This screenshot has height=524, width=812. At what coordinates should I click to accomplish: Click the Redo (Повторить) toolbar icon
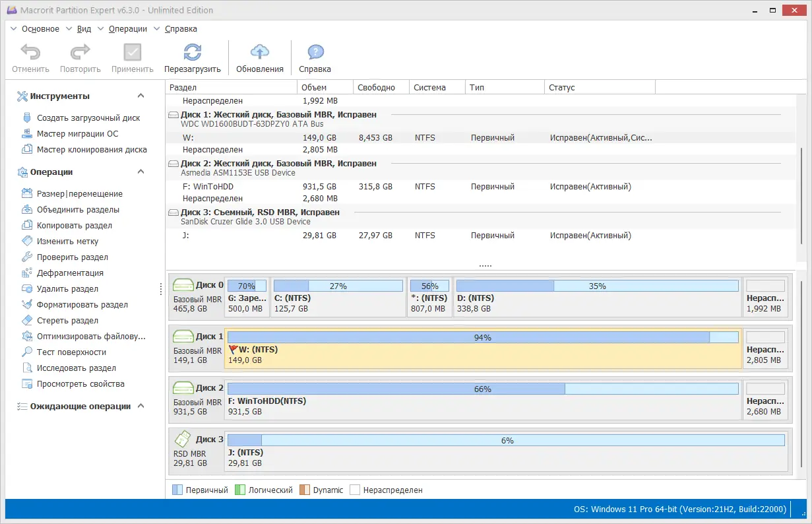(80, 53)
